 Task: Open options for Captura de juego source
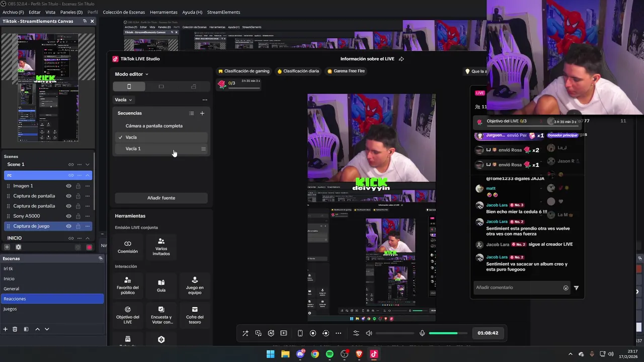pyautogui.click(x=88, y=226)
